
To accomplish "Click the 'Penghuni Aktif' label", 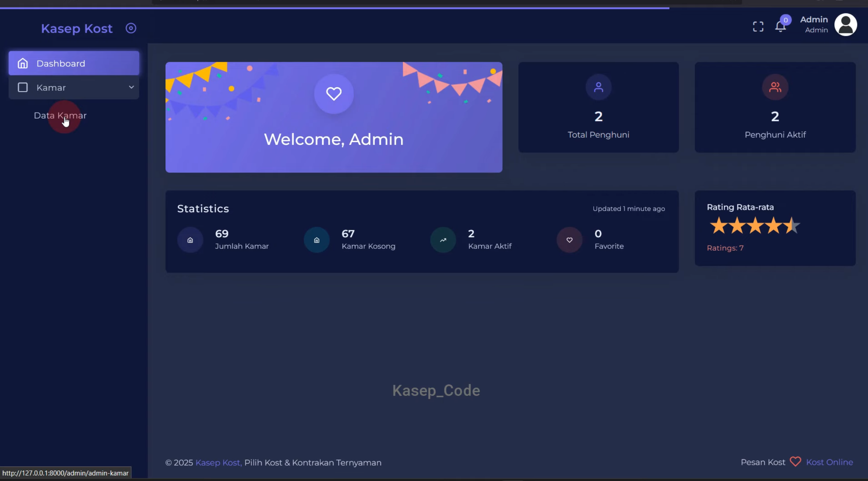I will coord(775,135).
